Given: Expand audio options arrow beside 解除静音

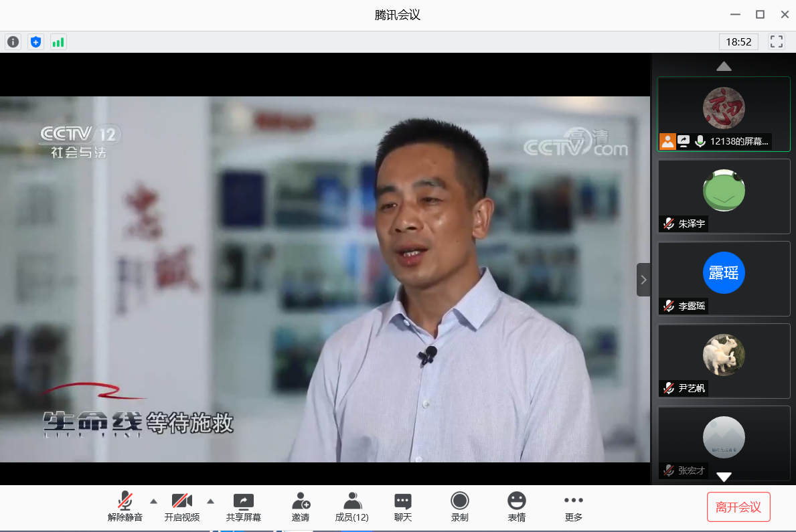Looking at the screenshot, I should [153, 501].
